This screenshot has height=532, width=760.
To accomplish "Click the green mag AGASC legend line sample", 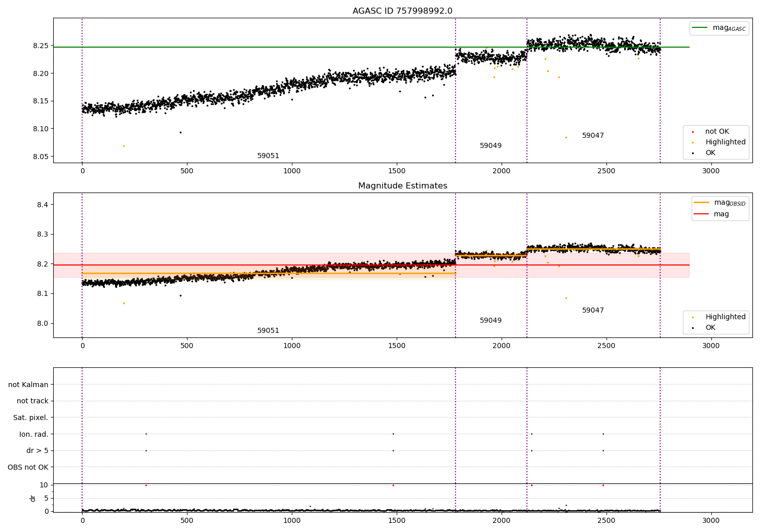I will pyautogui.click(x=700, y=28).
